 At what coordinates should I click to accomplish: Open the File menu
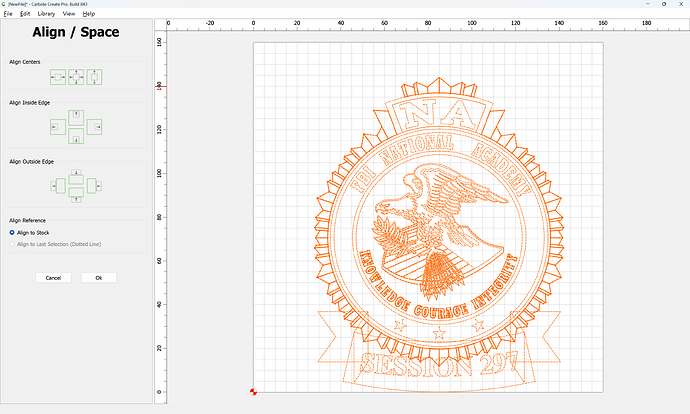[8, 14]
